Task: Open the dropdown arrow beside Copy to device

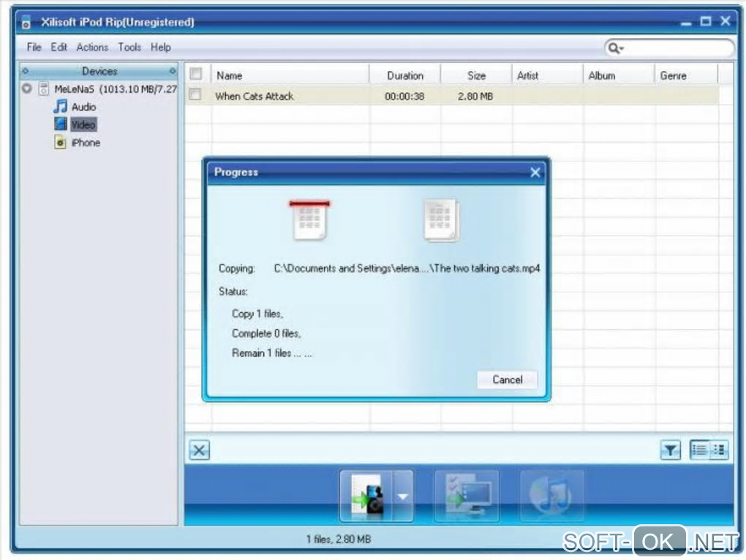Action: (x=403, y=496)
